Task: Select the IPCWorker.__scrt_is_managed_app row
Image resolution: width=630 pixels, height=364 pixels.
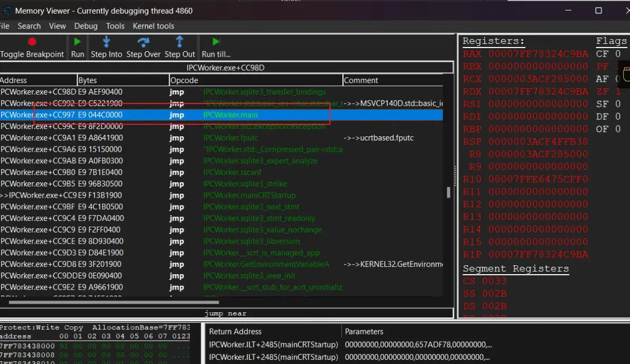Action: click(221, 253)
